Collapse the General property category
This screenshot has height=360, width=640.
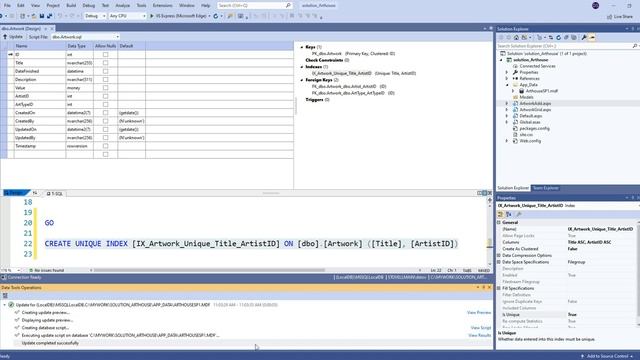point(499,223)
